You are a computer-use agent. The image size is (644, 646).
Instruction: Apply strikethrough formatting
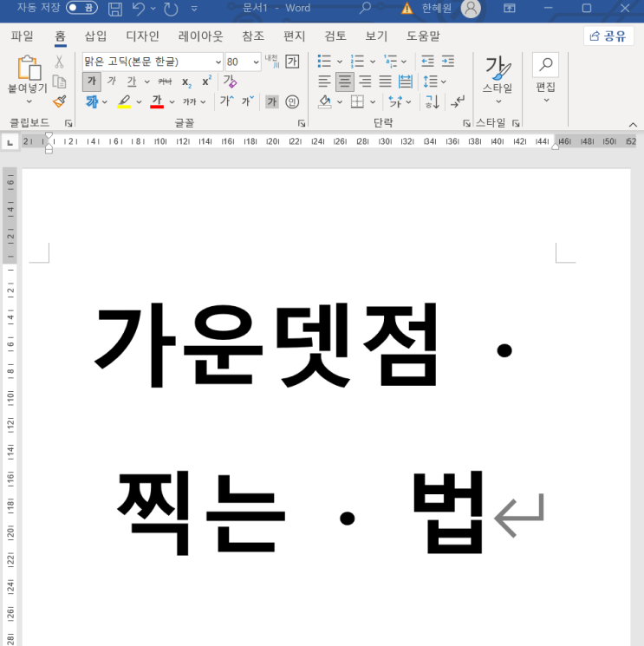click(165, 82)
